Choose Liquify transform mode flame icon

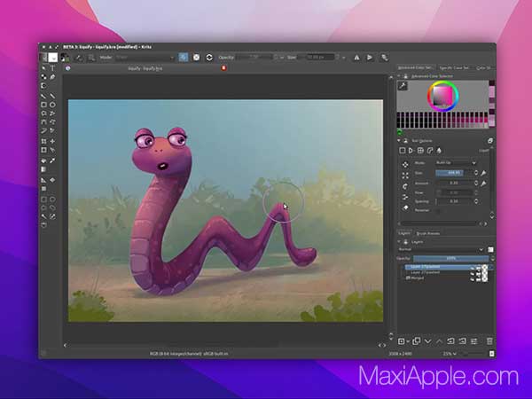pos(439,151)
